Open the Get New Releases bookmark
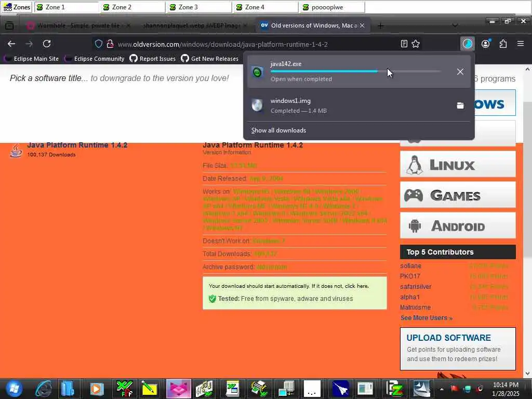This screenshot has width=532, height=399. point(210,59)
